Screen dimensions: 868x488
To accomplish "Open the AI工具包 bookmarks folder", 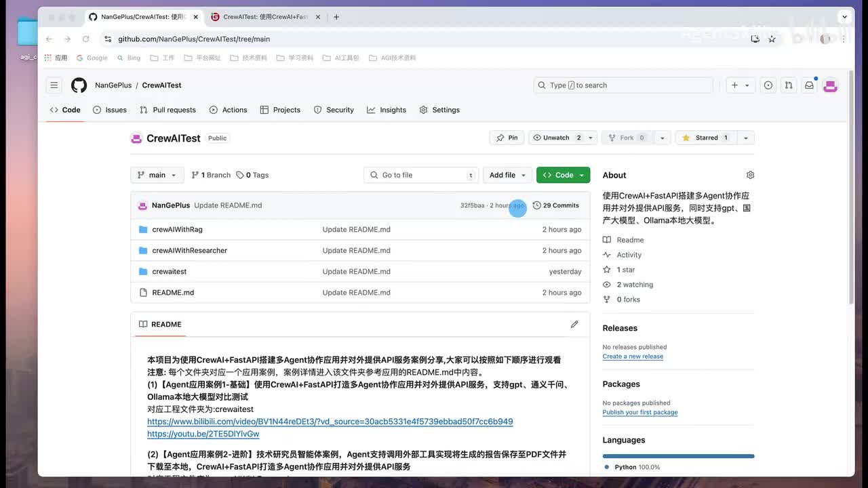I will point(341,58).
